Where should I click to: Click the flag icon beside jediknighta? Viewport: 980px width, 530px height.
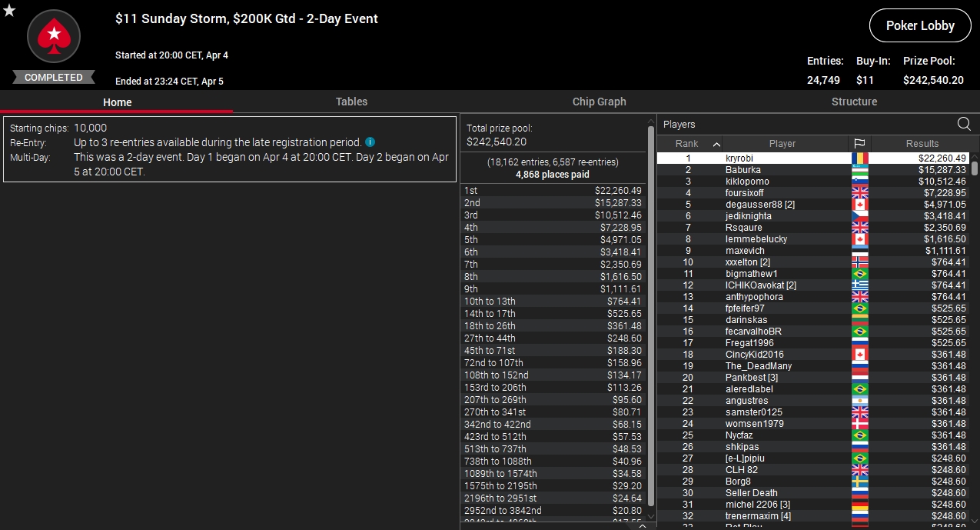coord(859,216)
